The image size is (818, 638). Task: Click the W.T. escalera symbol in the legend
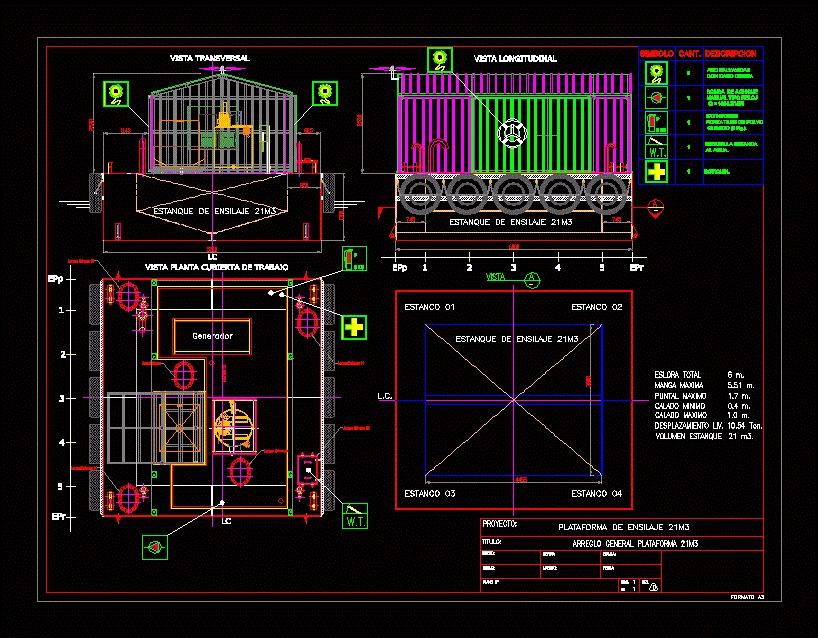[656, 146]
